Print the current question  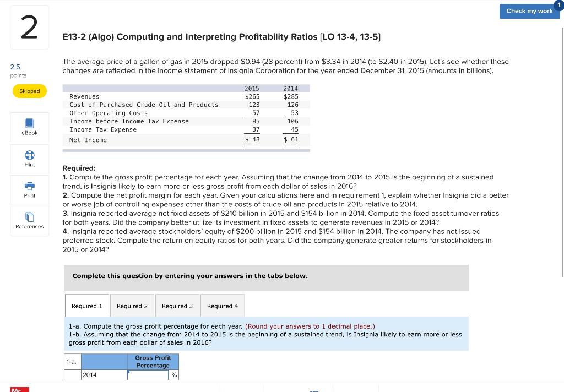click(29, 191)
